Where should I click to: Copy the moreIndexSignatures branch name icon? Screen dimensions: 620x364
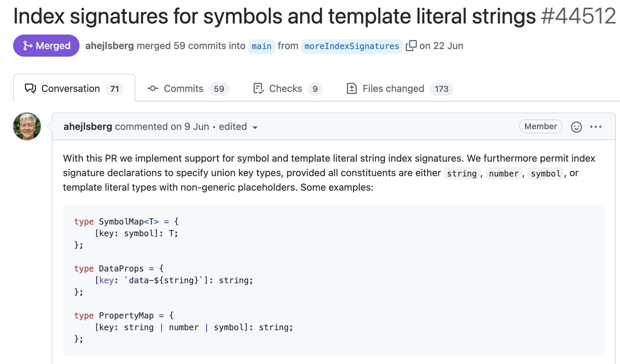click(411, 46)
